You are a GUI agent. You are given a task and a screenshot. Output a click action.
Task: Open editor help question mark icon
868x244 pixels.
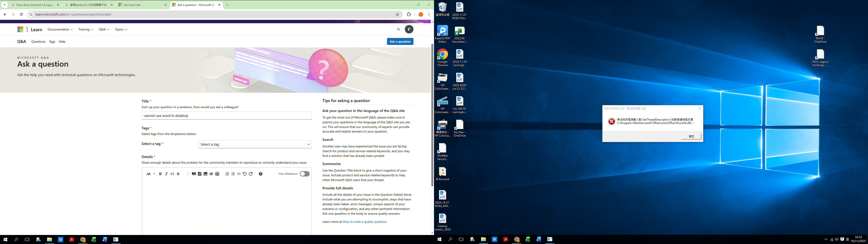pyautogui.click(x=260, y=174)
